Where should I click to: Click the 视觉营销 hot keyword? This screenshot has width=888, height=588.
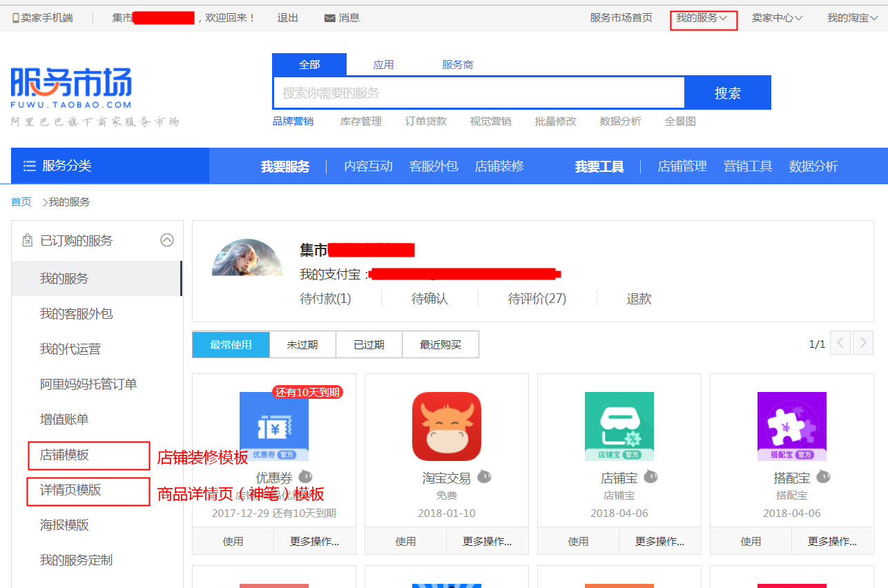click(x=491, y=121)
